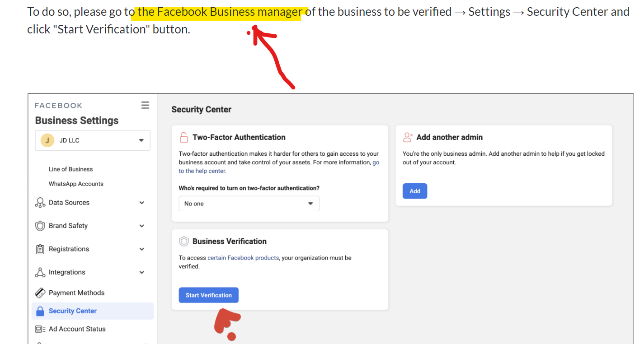Click the Add admin button
644x344 pixels.
tap(415, 191)
